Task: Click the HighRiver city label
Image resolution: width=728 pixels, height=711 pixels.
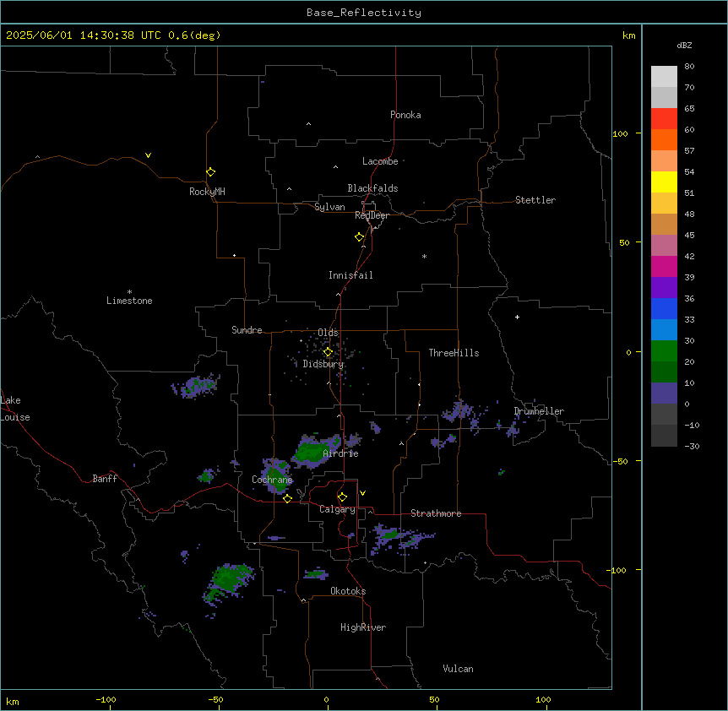Action: coord(363,627)
